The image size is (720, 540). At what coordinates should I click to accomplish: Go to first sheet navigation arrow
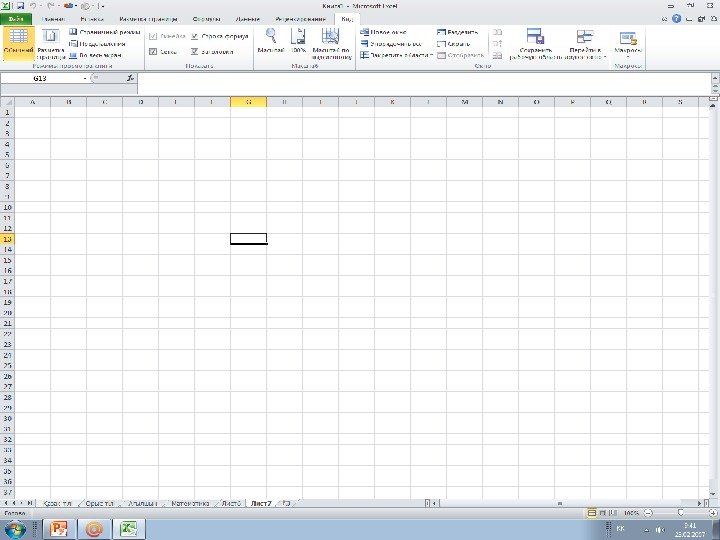point(6,503)
